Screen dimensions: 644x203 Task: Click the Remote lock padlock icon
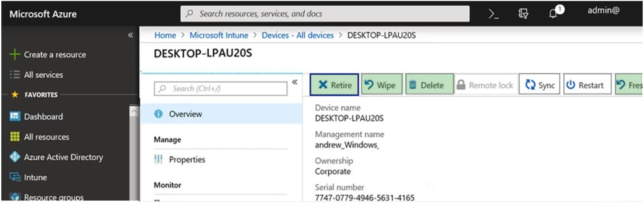pos(461,85)
